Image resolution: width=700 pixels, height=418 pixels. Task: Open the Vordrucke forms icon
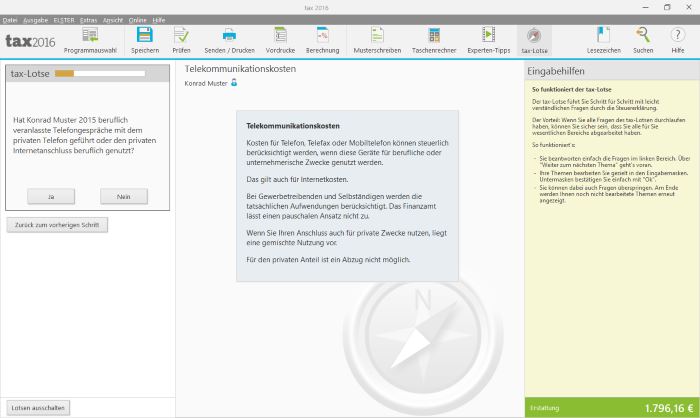coord(280,35)
